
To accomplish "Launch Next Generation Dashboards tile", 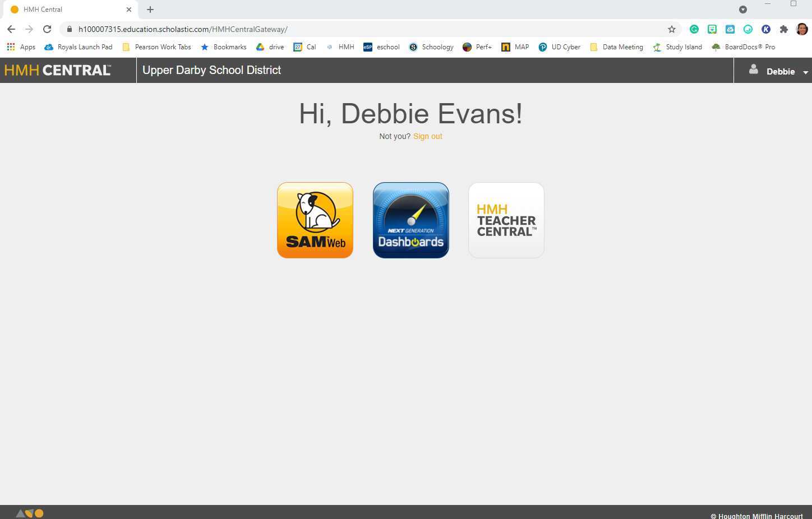I will (x=410, y=220).
